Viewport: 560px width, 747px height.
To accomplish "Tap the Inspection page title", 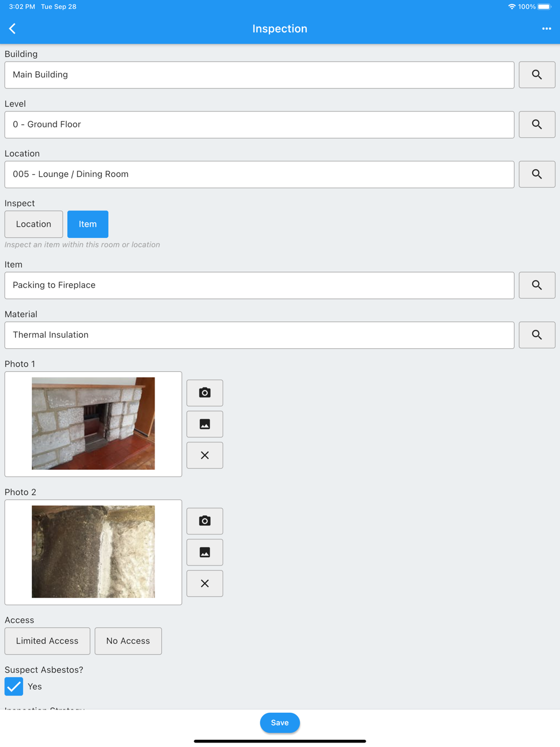I will pos(280,29).
